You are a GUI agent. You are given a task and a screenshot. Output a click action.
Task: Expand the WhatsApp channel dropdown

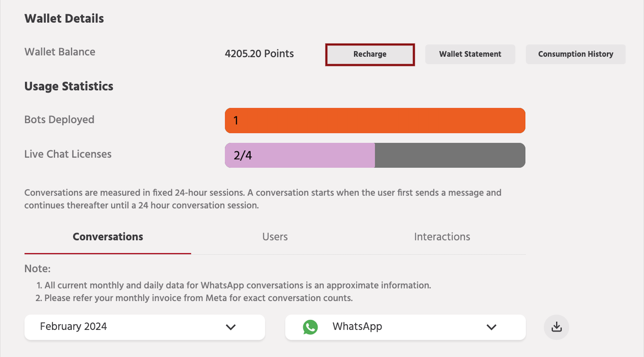(x=405, y=327)
